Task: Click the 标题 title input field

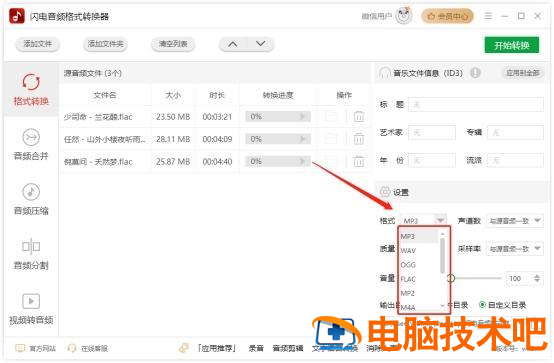Action: (476, 105)
